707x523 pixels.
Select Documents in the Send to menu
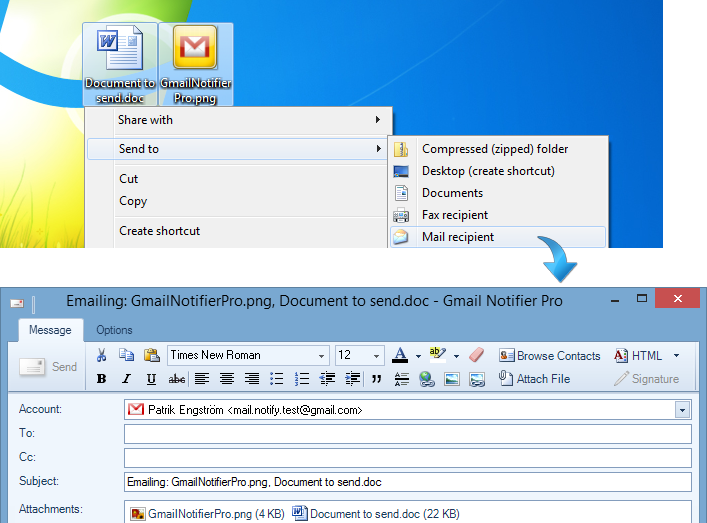(x=498, y=193)
